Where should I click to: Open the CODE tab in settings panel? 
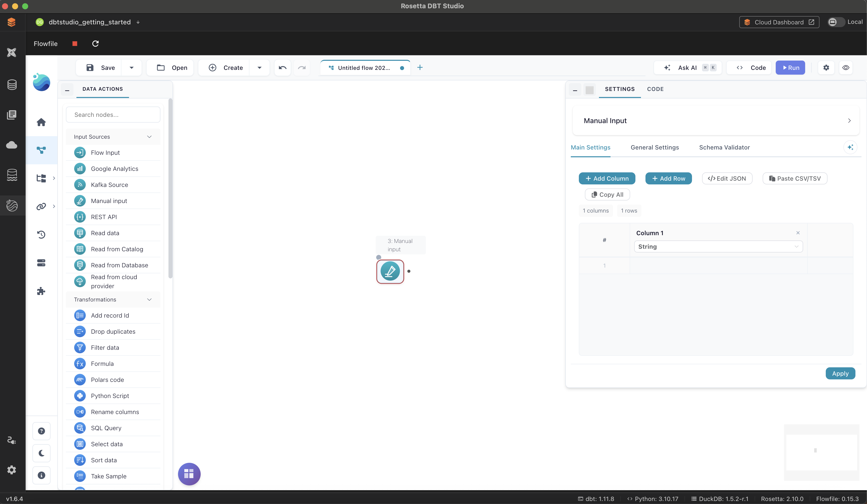(x=655, y=89)
